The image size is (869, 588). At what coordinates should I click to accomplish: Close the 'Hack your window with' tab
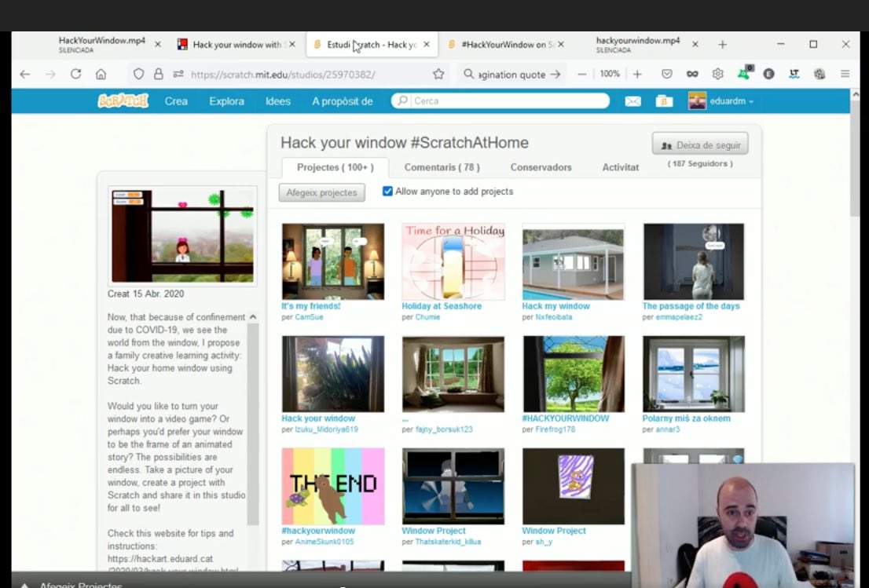click(x=292, y=44)
